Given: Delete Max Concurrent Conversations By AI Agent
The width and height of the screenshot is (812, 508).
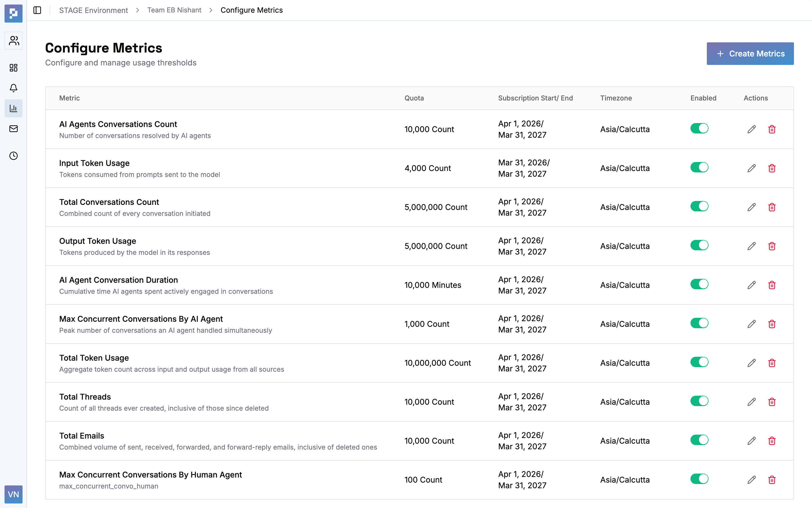Looking at the screenshot, I should click(x=772, y=324).
